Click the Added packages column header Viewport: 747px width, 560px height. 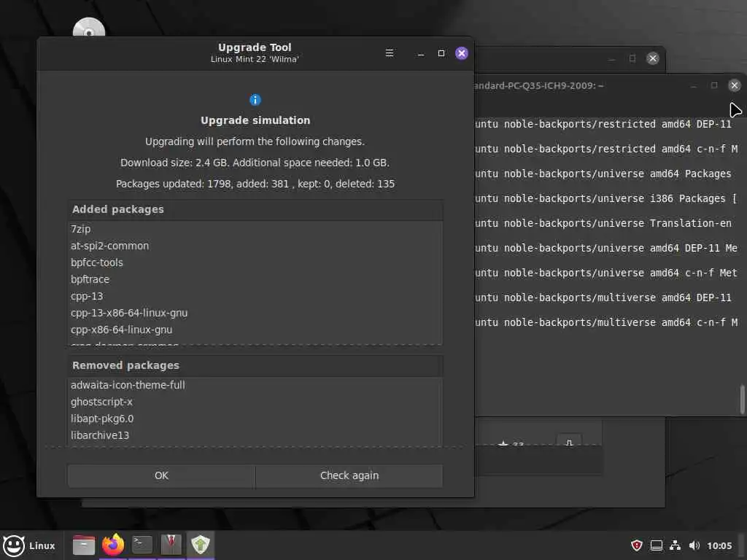point(255,209)
